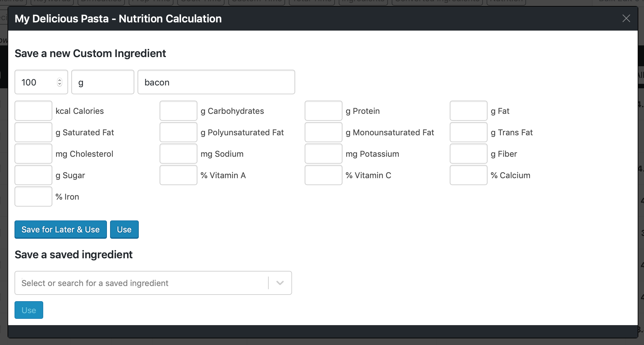Click the Save for Later & Use button

pyautogui.click(x=61, y=230)
